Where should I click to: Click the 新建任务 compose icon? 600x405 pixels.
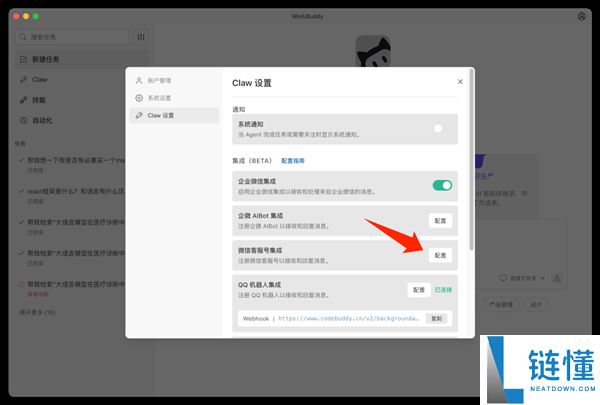(x=23, y=59)
